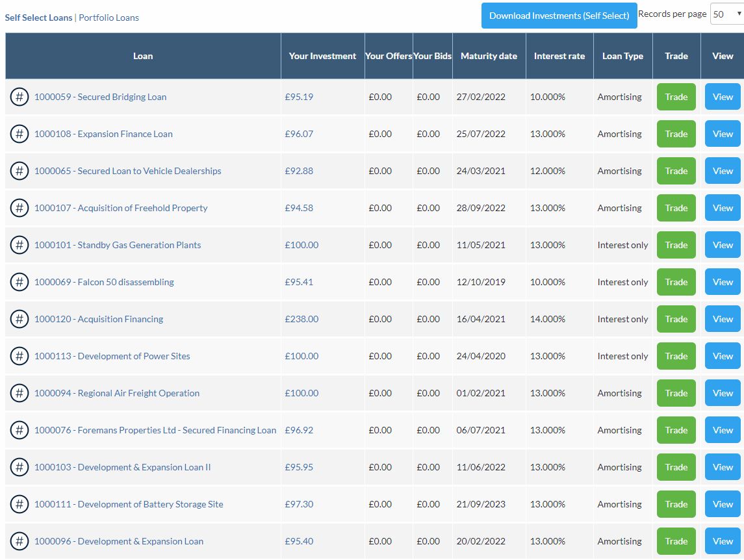744x560 pixels.
Task: Trade the Acquisition of Freehold Property loan
Action: [676, 208]
